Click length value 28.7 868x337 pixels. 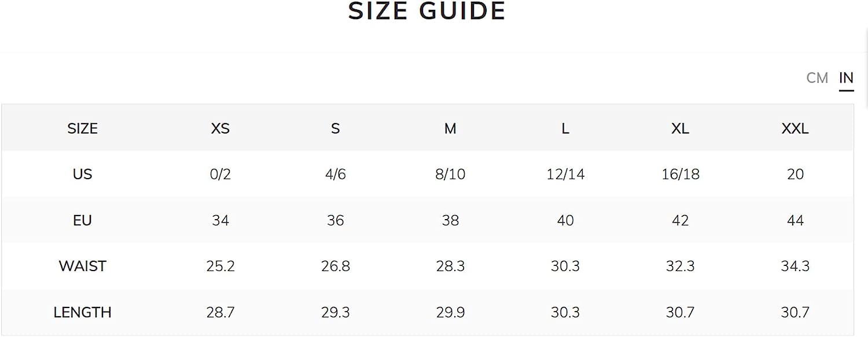(220, 312)
